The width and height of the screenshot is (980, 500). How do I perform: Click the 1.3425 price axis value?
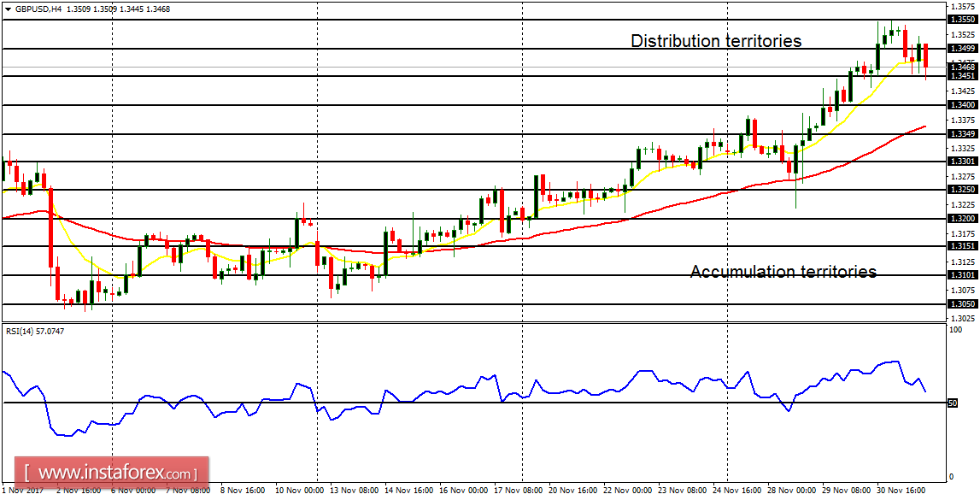tap(962, 91)
